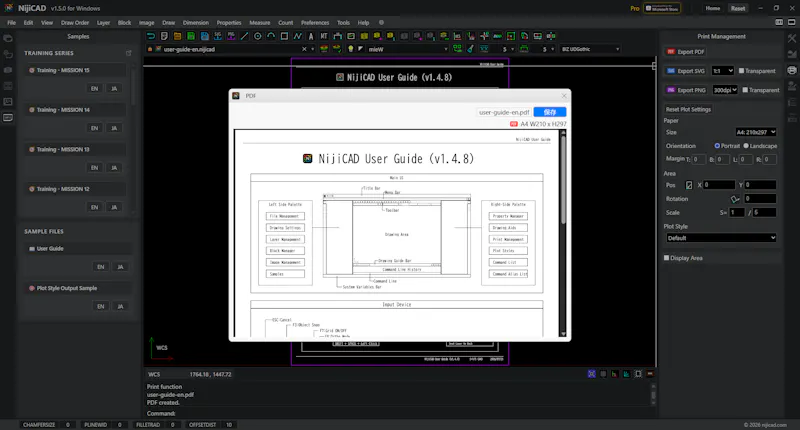The image size is (800, 430).
Task: Click the Export SVG button
Action: pyautogui.click(x=686, y=71)
